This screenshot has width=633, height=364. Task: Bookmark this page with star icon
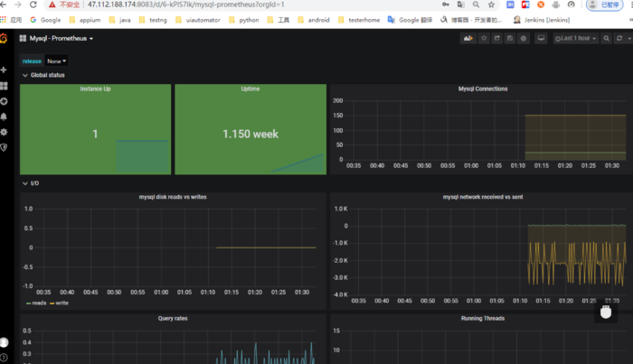pyautogui.click(x=491, y=5)
